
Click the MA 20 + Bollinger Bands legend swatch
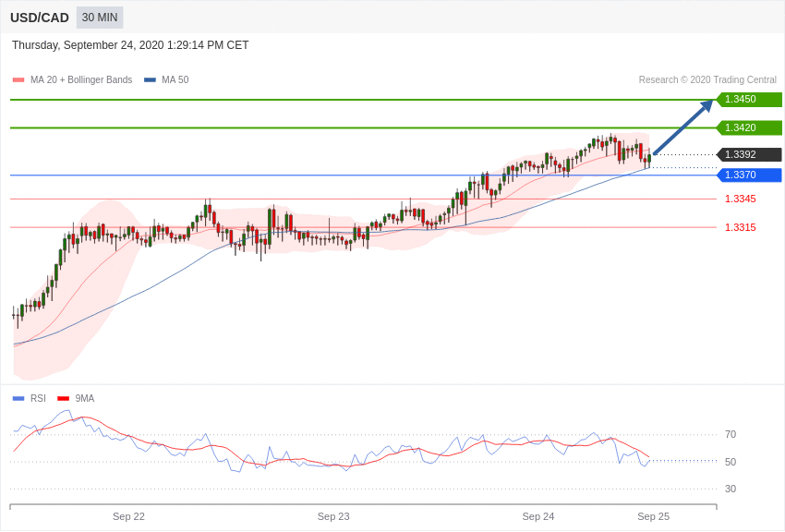(x=18, y=80)
